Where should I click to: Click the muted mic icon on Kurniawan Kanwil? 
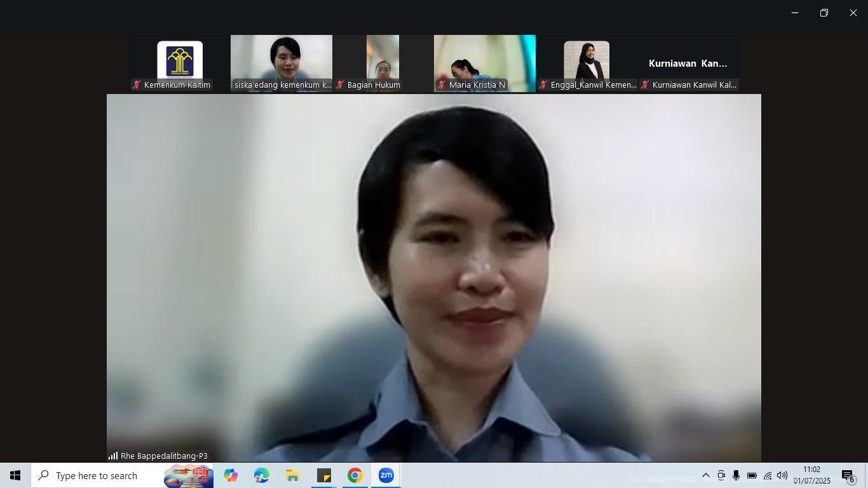(x=644, y=85)
